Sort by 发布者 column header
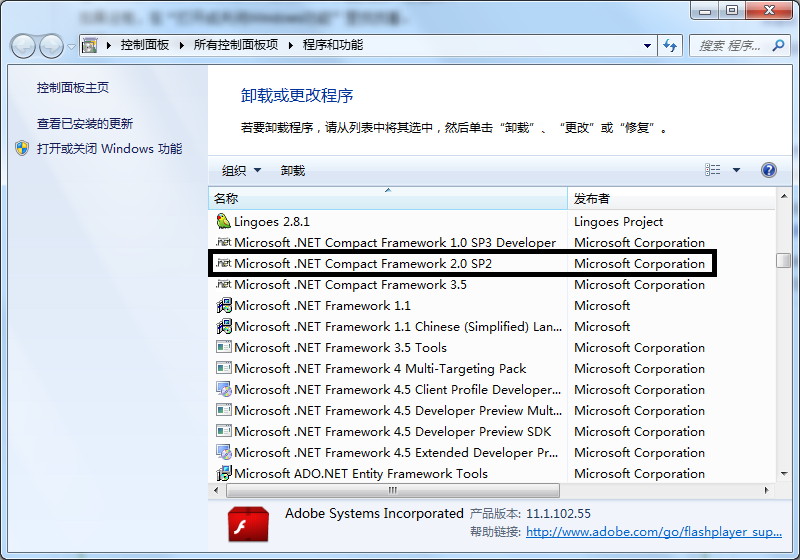This screenshot has width=800, height=560. click(x=671, y=198)
